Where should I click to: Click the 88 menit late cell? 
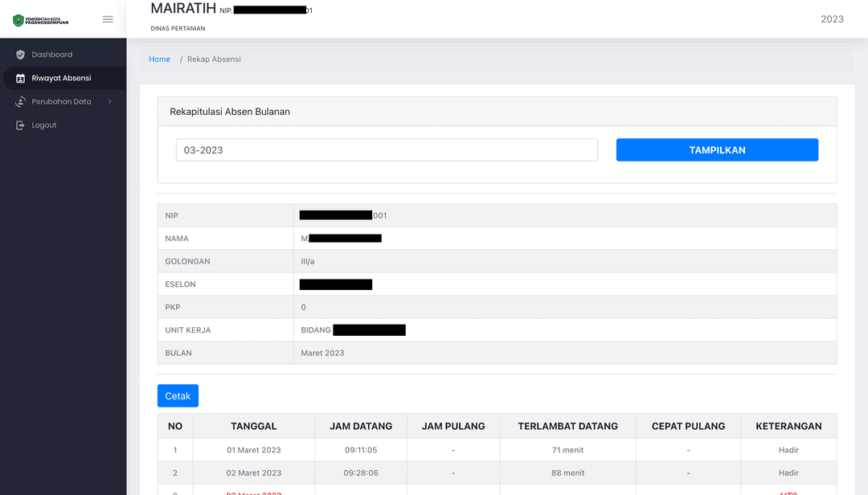(568, 472)
